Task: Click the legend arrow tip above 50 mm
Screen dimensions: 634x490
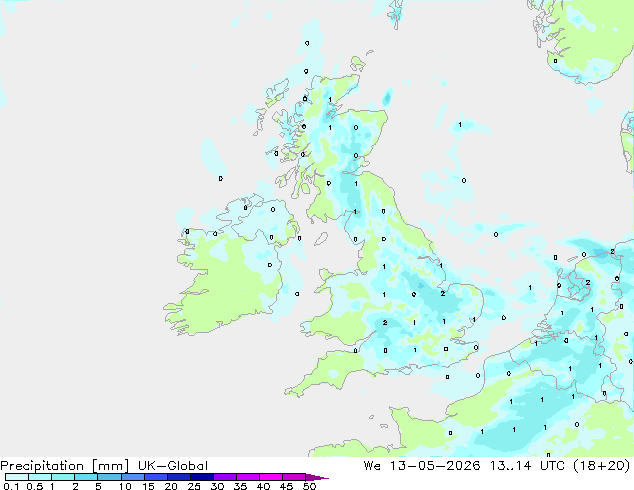Action: (x=317, y=477)
